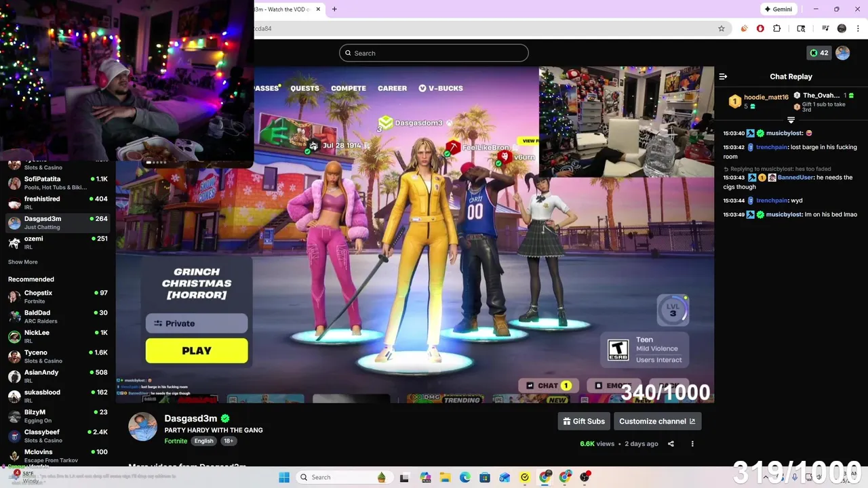Open recommended channel Chopstix
The height and width of the screenshot is (488, 868).
58,297
